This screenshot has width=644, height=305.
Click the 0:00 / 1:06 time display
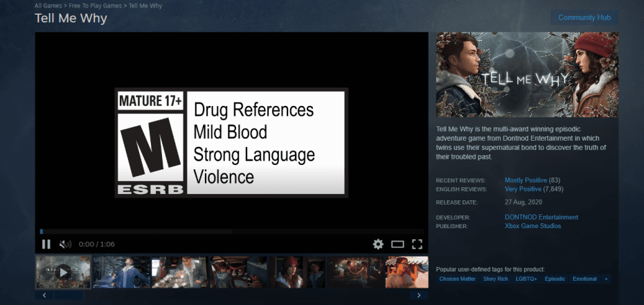click(96, 244)
